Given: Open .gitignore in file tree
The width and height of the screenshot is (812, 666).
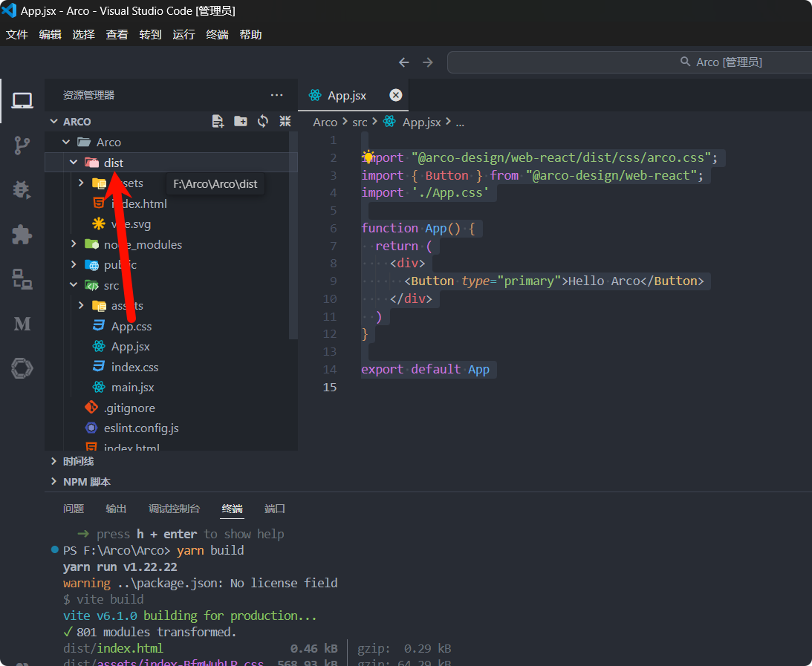Looking at the screenshot, I should pyautogui.click(x=129, y=408).
